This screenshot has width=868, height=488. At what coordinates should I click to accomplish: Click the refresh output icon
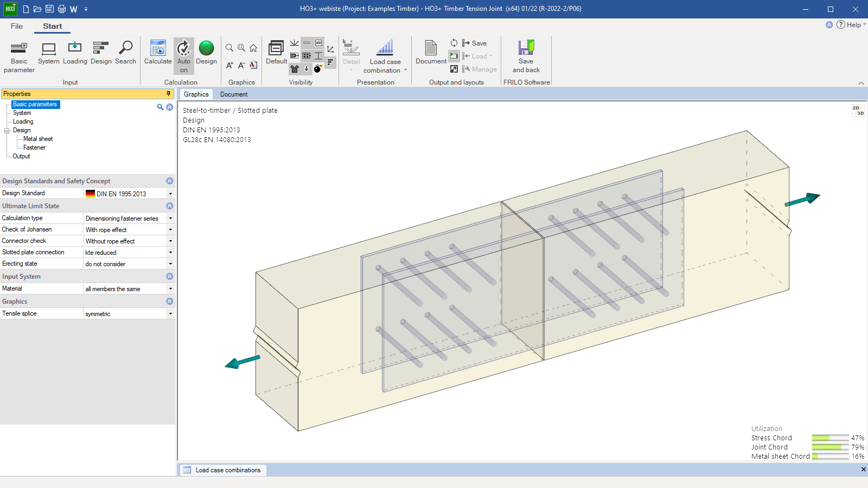click(x=454, y=43)
